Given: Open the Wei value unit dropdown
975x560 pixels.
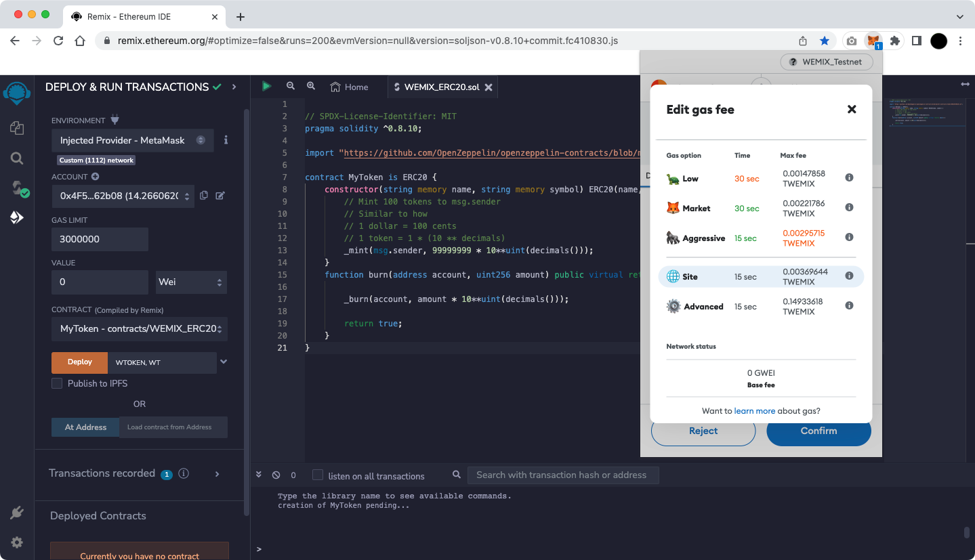Looking at the screenshot, I should 191,282.
